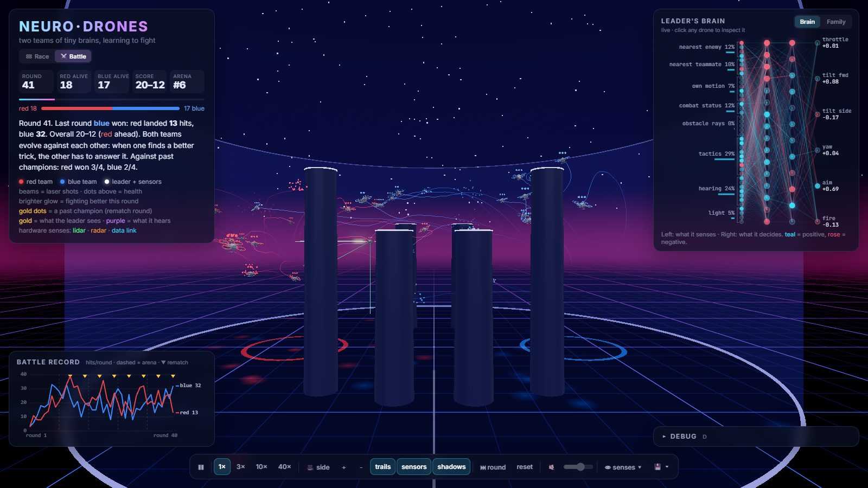Click the 'data link' legend text
Image resolution: width=868 pixels, height=488 pixels.
[124, 230]
